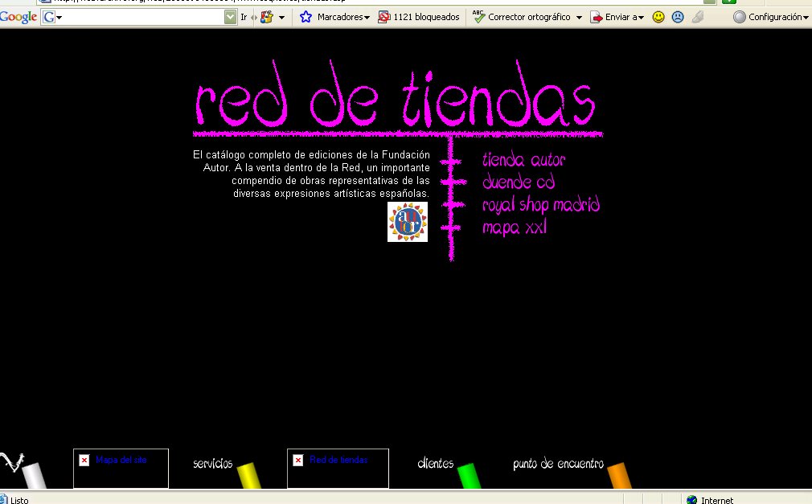Open the Google search box dropdown
Image resolution: width=812 pixels, height=504 pixels.
coord(231,17)
